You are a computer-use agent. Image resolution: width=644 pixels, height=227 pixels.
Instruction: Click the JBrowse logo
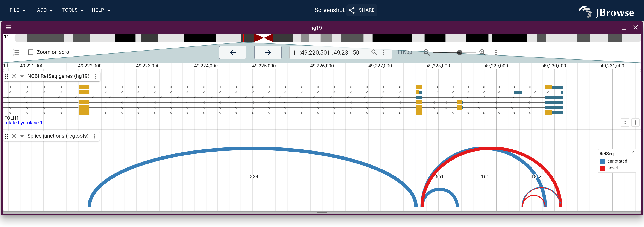[606, 12]
